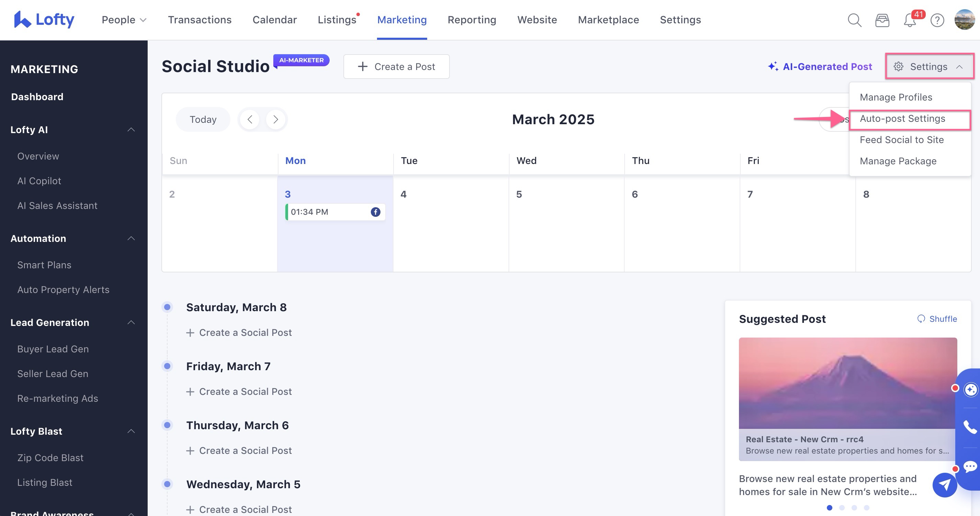Select the second suggested post carousel dot
The width and height of the screenshot is (980, 516).
click(842, 508)
